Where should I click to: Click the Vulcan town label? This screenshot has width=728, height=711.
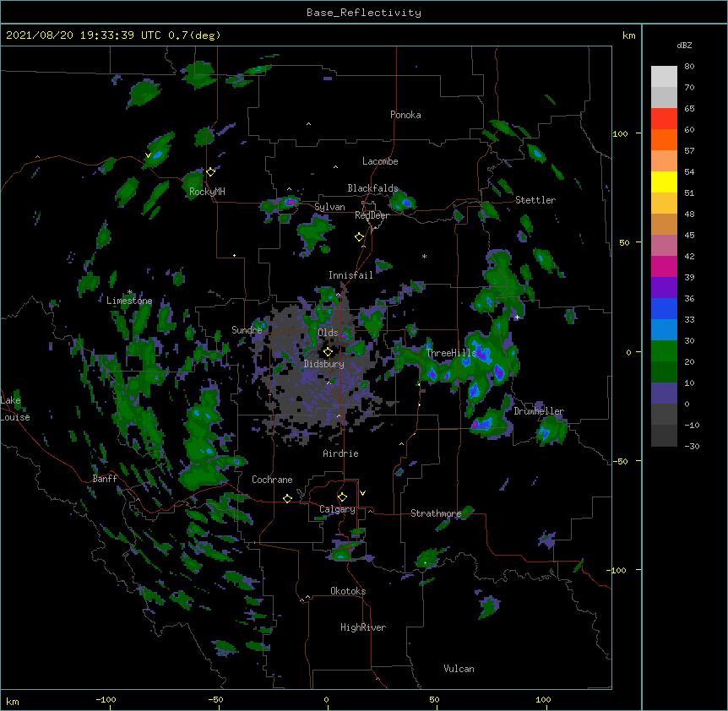click(459, 669)
